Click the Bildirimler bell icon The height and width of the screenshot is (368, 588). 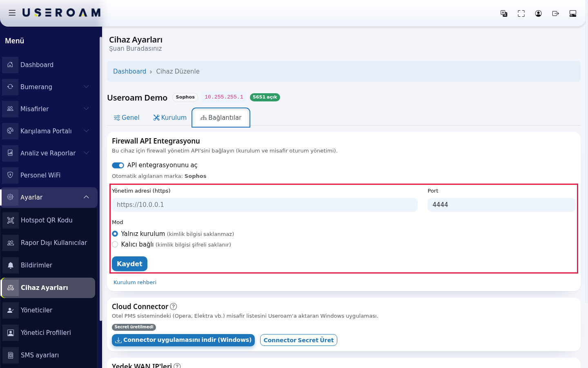point(11,265)
